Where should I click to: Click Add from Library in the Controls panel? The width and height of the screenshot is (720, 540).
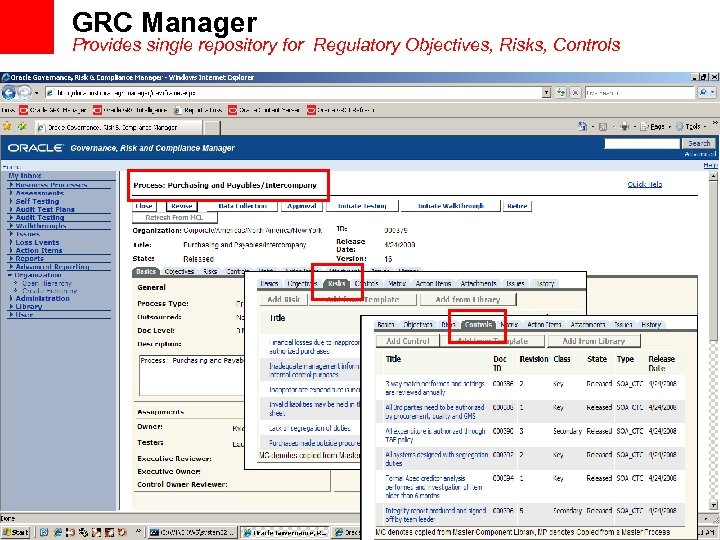(x=594, y=341)
